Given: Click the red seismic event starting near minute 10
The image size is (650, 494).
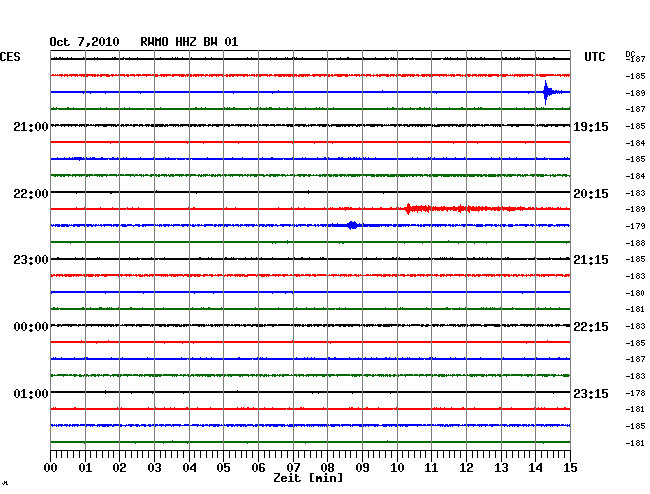Looking at the screenshot, I should click(464, 209).
